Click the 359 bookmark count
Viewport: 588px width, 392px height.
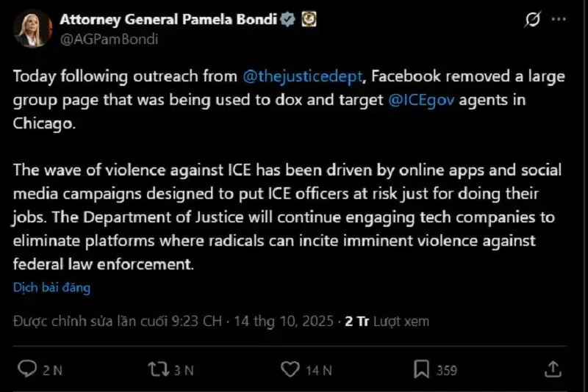[447, 370]
